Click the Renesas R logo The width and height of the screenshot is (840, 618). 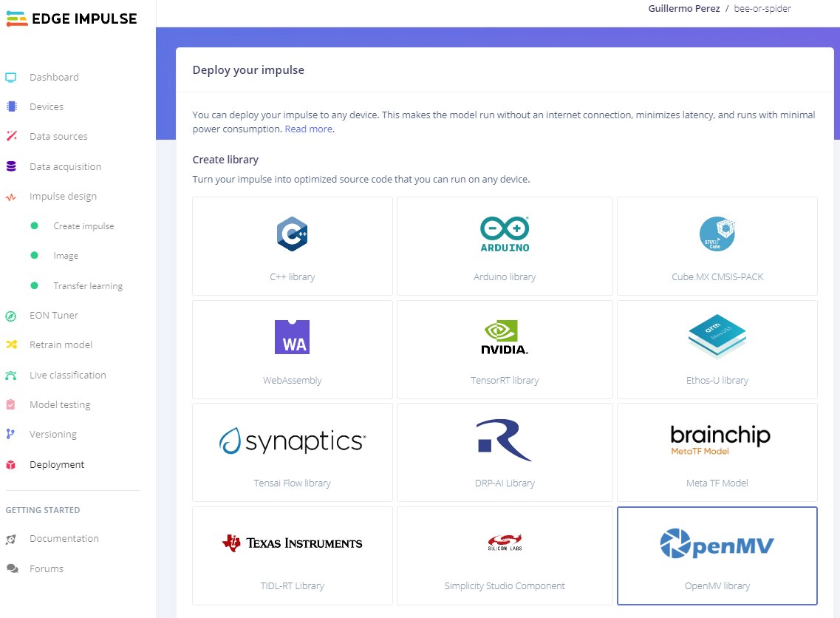click(504, 440)
